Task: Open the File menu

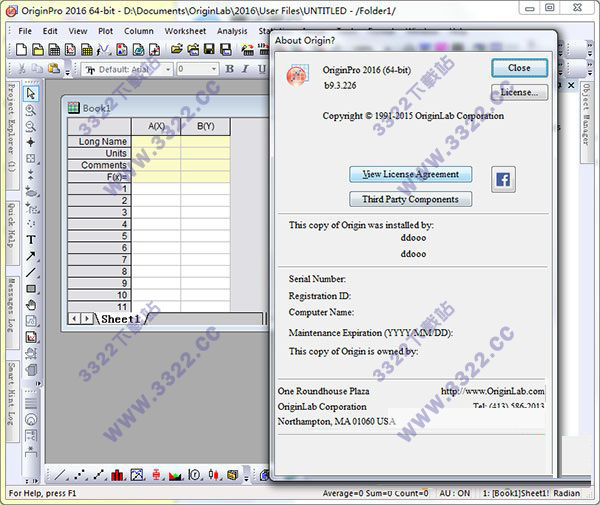Action: (x=25, y=31)
